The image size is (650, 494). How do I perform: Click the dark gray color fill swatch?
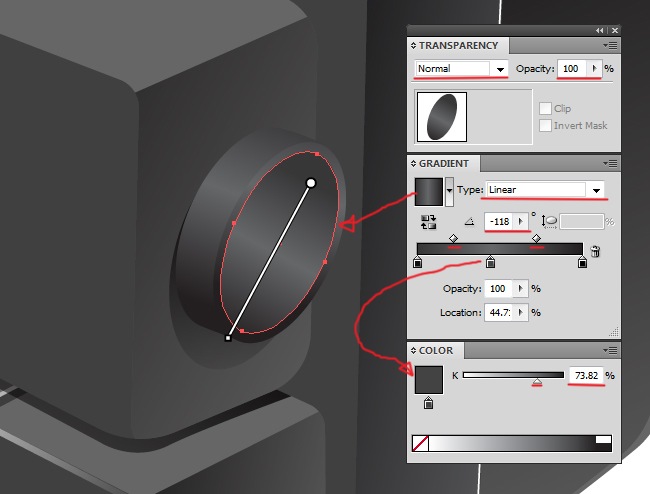coord(429,380)
